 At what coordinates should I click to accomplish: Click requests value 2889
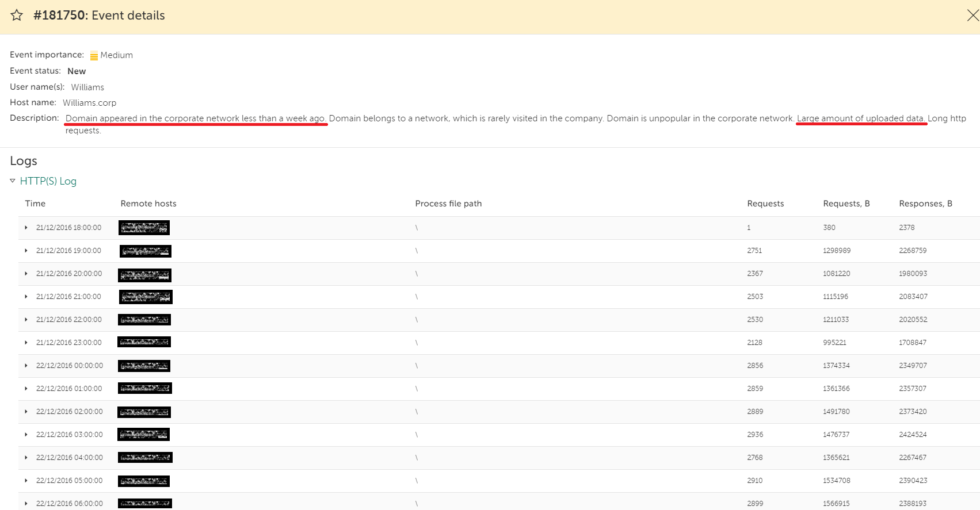pos(755,412)
